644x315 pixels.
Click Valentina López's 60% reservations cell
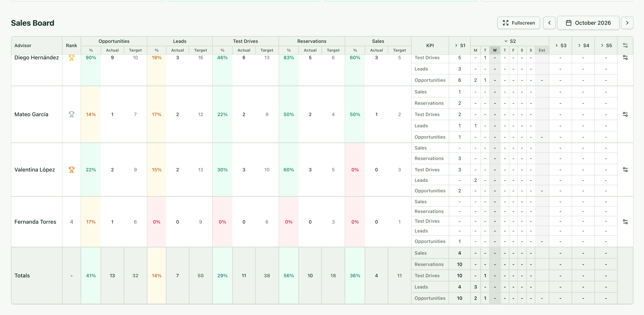click(289, 170)
